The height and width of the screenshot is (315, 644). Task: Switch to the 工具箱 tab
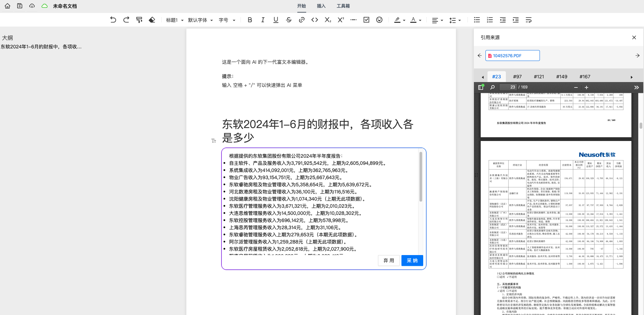pyautogui.click(x=343, y=6)
